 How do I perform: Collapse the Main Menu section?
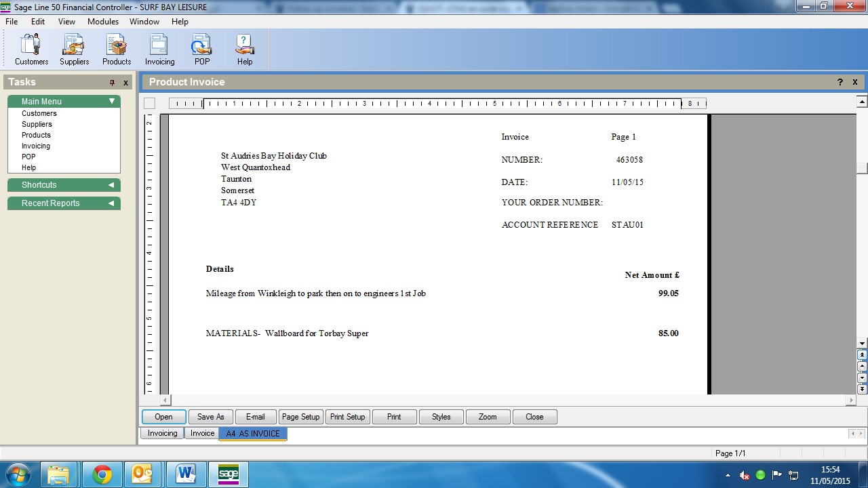tap(112, 102)
